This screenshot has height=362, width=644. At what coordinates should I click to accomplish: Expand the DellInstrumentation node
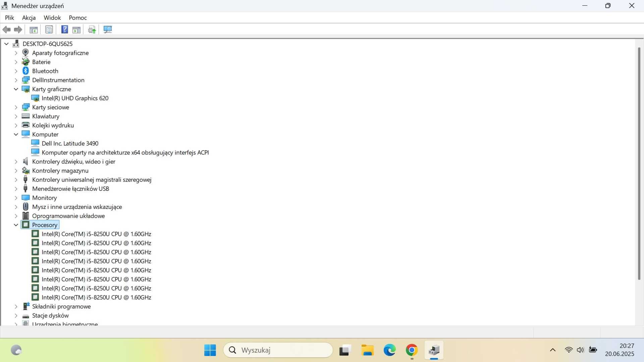point(16,80)
